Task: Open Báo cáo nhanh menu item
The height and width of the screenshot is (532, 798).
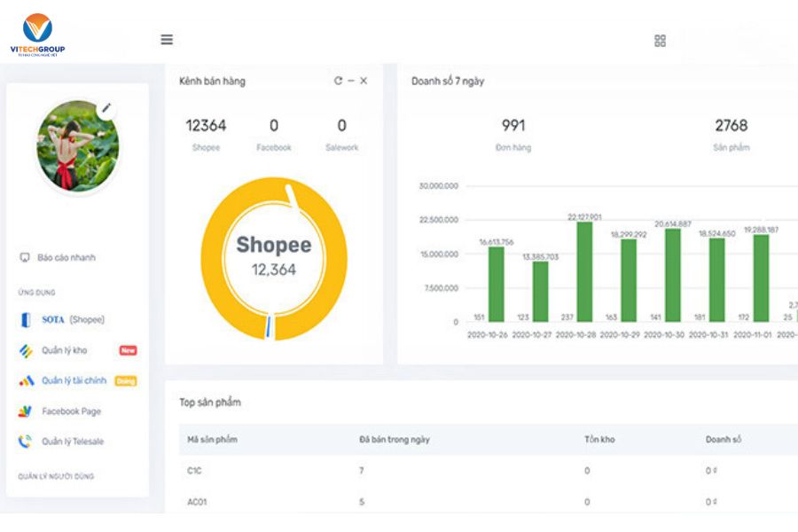Action: pos(66,258)
